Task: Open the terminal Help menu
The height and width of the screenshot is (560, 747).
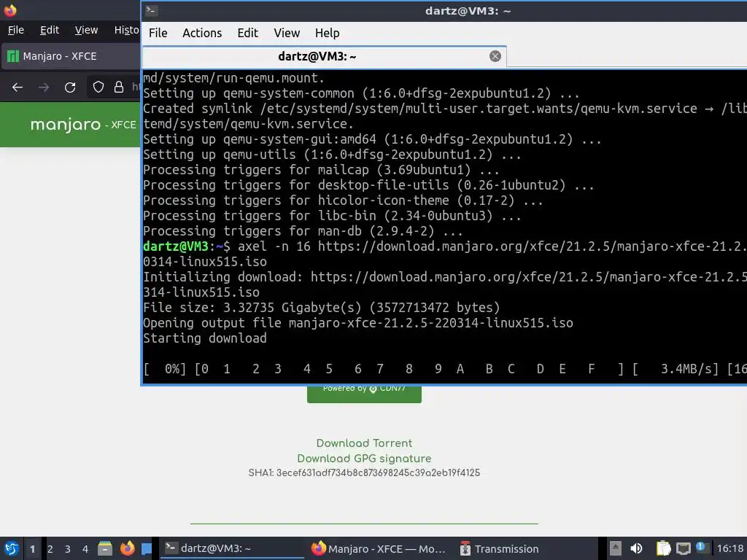Action: (328, 33)
